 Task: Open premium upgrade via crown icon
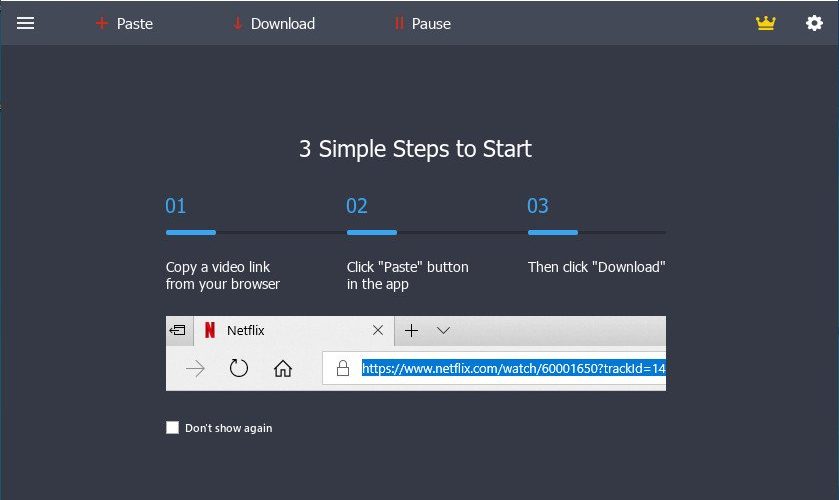[x=765, y=23]
